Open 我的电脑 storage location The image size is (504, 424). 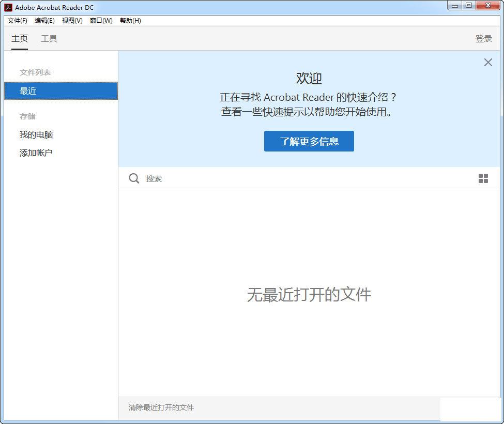(36, 134)
